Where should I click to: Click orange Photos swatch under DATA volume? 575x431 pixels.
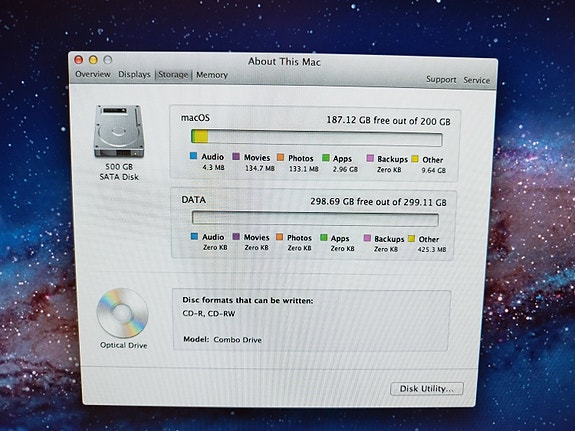click(x=279, y=237)
